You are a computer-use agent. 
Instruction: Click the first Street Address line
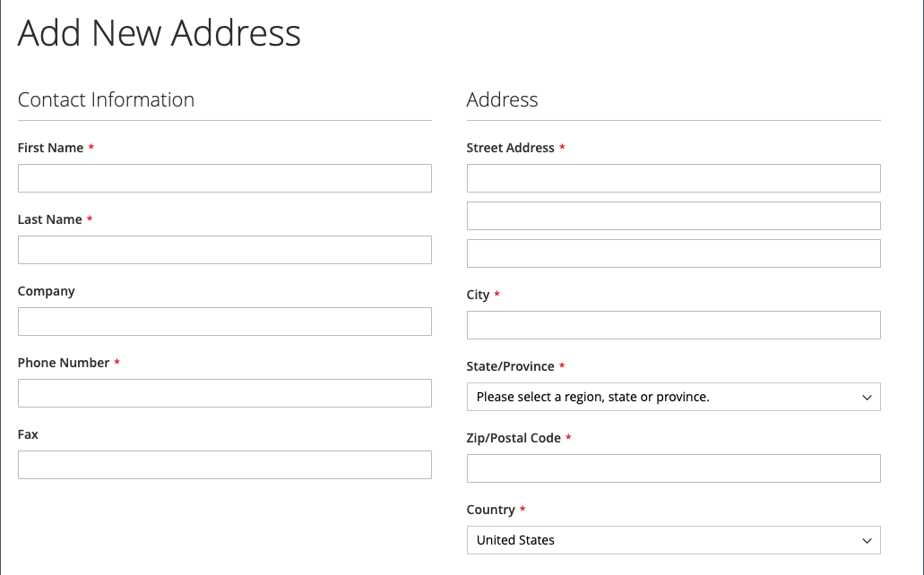[673, 177]
